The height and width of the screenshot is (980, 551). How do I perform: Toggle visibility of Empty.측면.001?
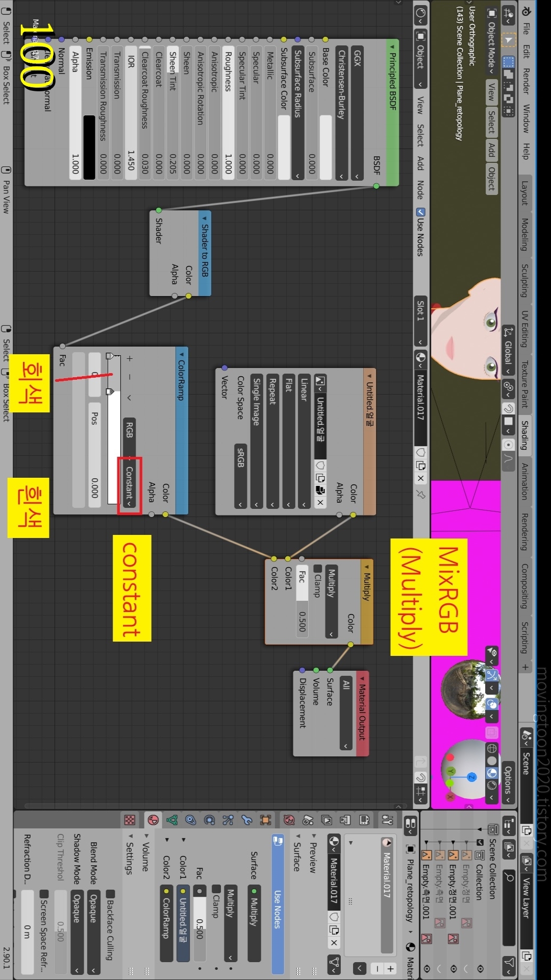click(426, 968)
